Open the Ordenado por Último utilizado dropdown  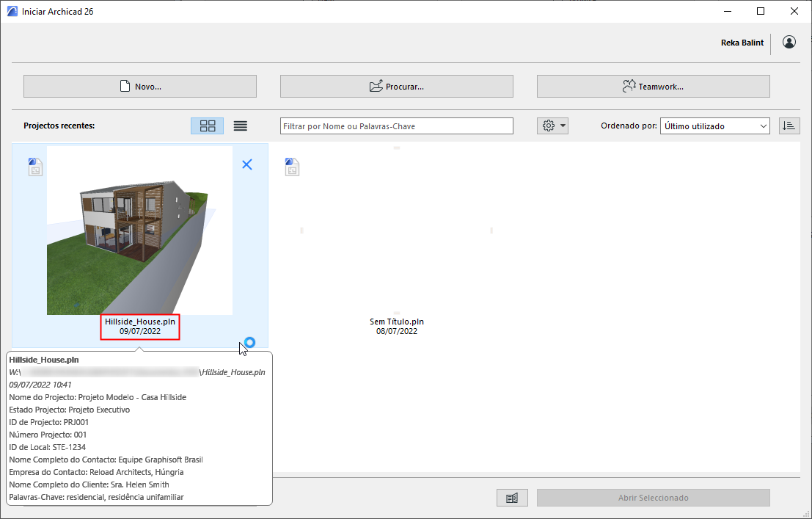pos(714,126)
